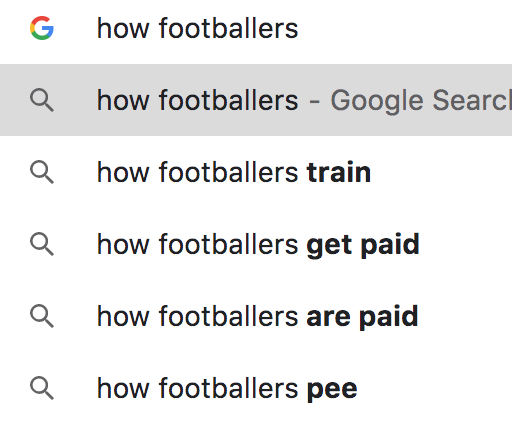Click dash separator before 'Google Search'
512x434 pixels.
[314, 101]
